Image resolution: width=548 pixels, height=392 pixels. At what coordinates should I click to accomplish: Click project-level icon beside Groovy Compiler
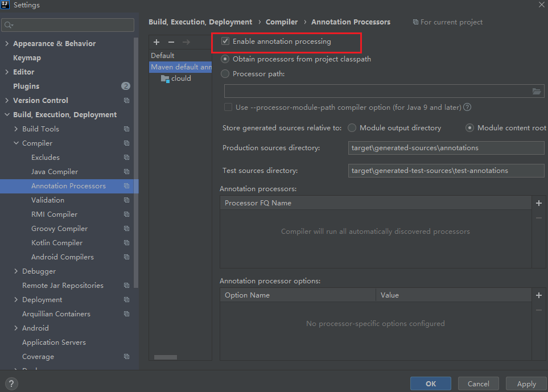pos(126,229)
